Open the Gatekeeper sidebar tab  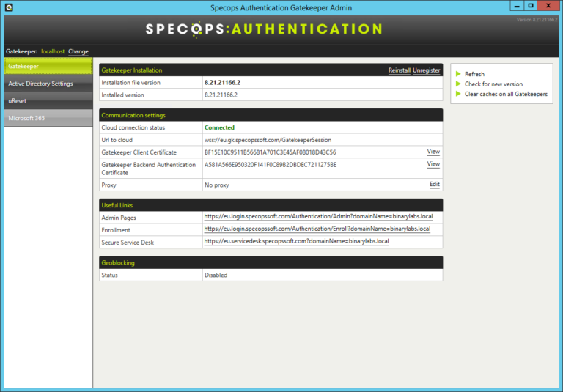tap(48, 67)
